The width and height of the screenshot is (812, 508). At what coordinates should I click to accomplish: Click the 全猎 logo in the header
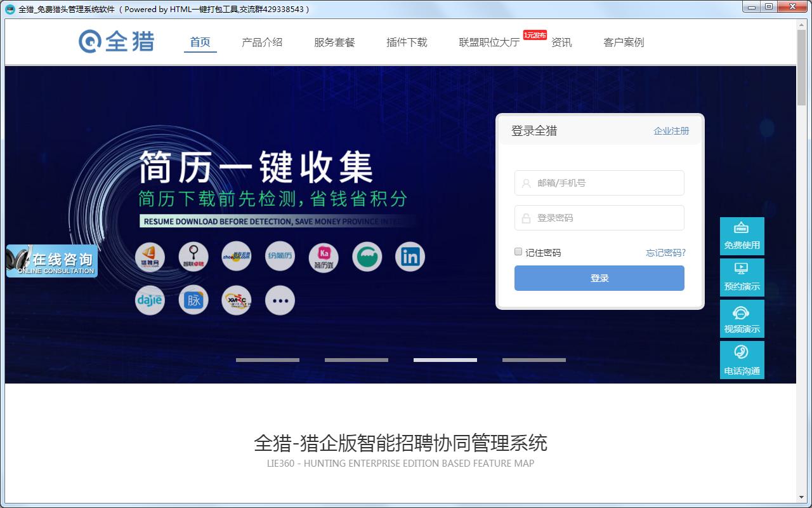(x=116, y=41)
